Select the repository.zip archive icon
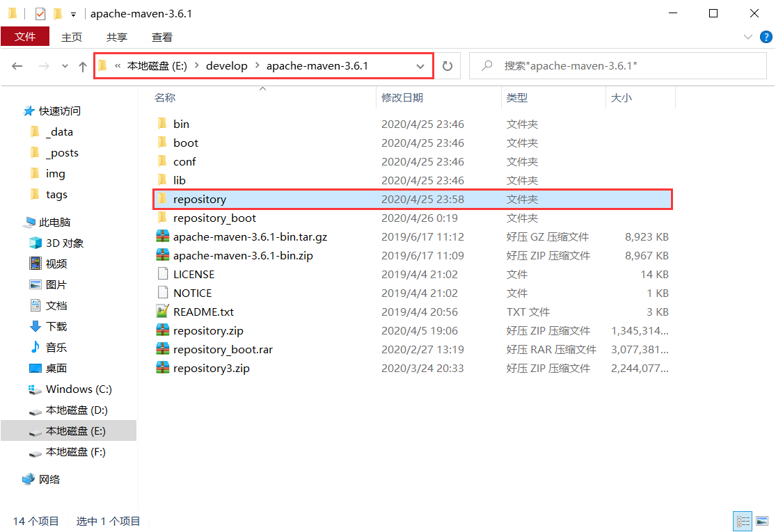Screen dimensions: 776x532 162,330
